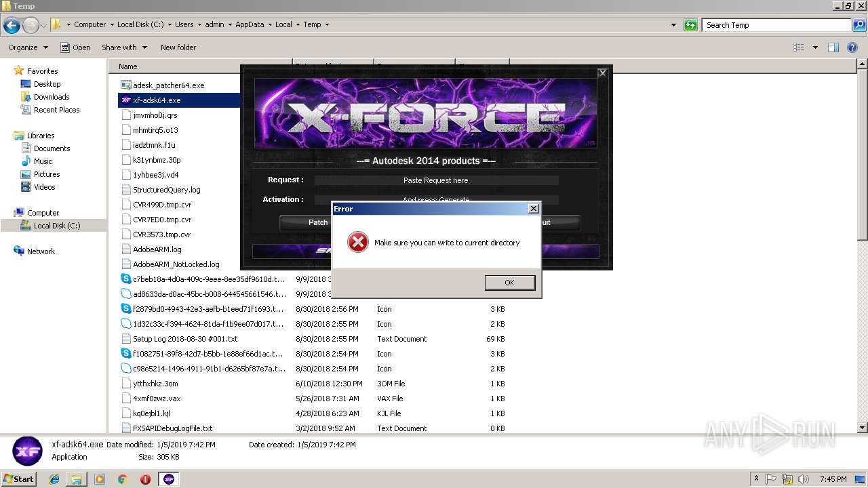Select Videos library
The height and width of the screenshot is (488, 868).
[x=44, y=187]
